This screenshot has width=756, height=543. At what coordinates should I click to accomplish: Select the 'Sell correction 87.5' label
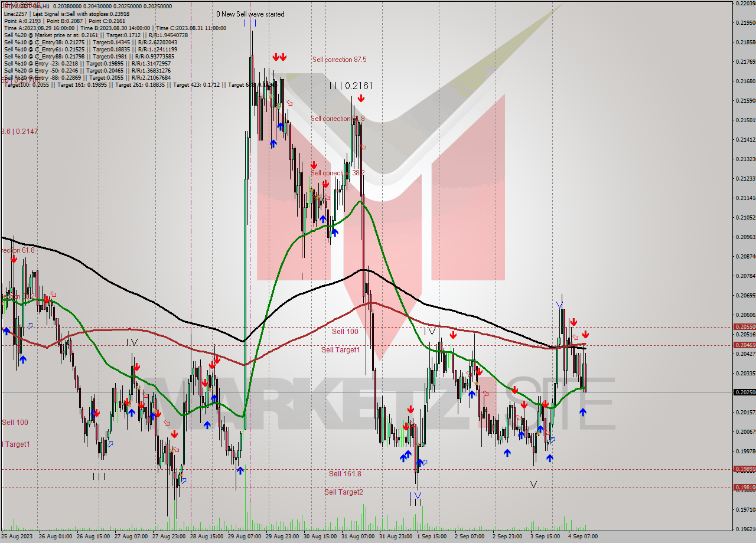coord(339,60)
